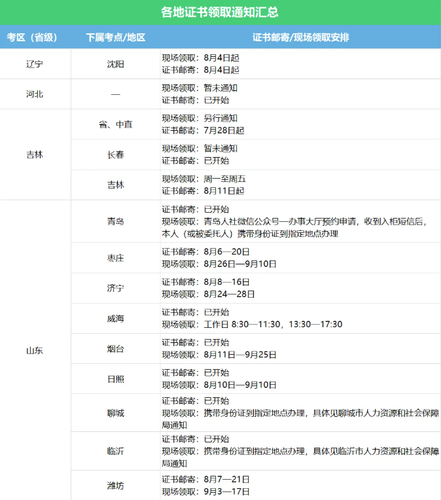Click the city cell 聊城
The width and height of the screenshot is (441, 500).
[115, 413]
